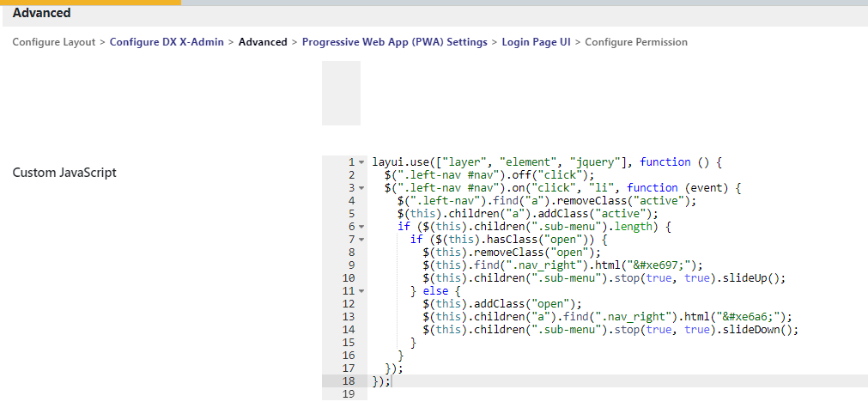Click Configure Layout breadcrumb text
The width and height of the screenshot is (868, 414).
[54, 42]
